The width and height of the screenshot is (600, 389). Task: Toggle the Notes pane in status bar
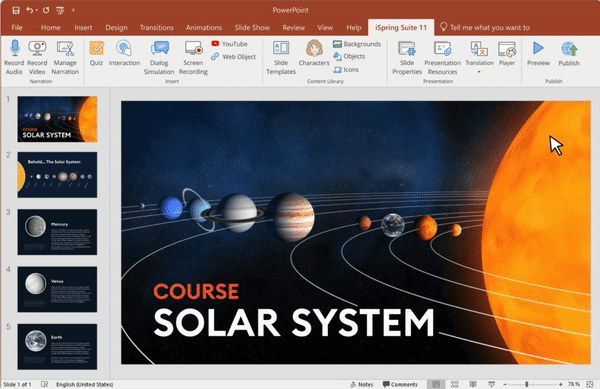[x=362, y=384]
